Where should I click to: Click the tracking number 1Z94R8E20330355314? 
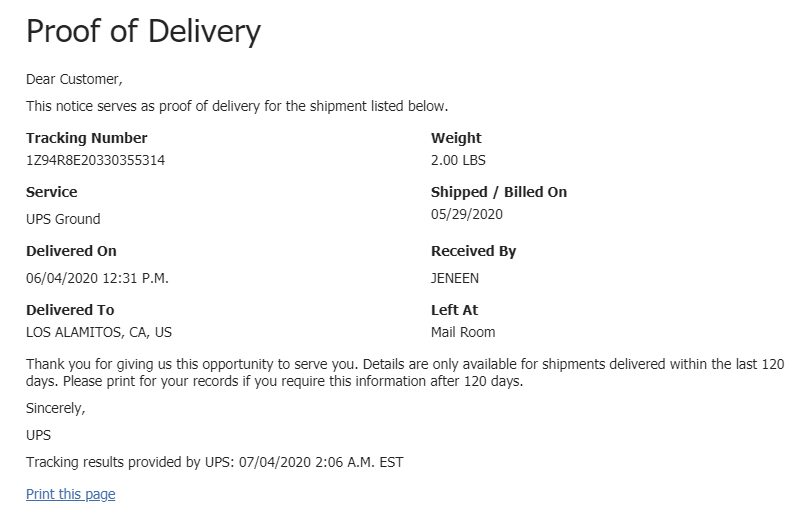[95, 160]
